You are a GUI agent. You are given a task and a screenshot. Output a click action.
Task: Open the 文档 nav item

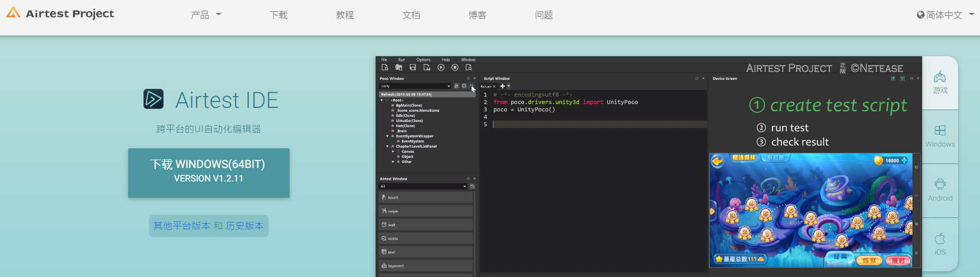coord(411,15)
